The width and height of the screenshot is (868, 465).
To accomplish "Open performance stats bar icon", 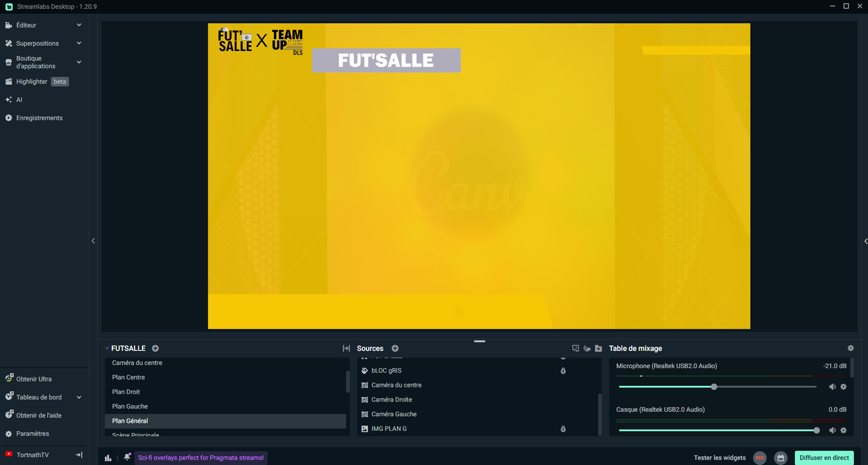I will tap(108, 458).
